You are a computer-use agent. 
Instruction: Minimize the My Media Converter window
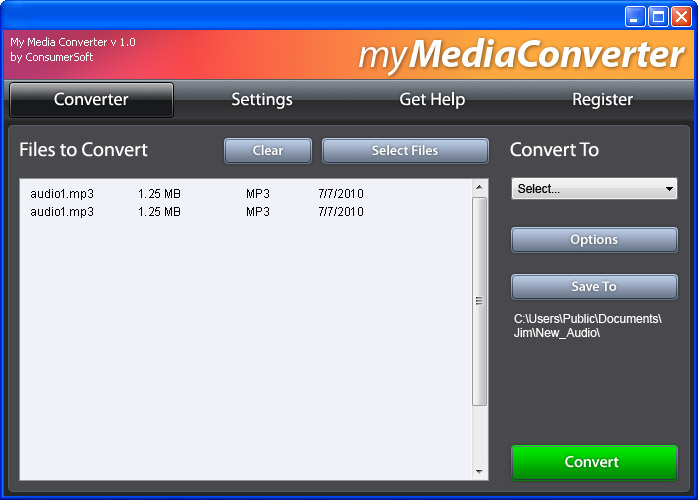tap(635, 17)
